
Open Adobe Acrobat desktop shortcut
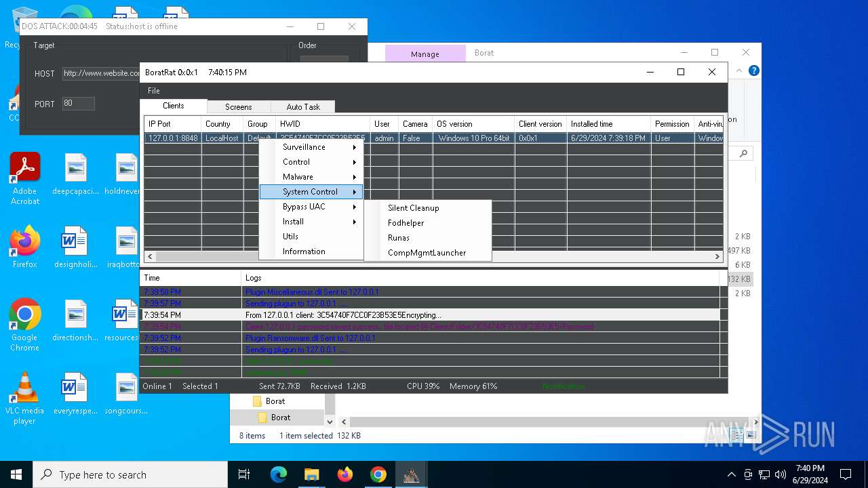[25, 180]
